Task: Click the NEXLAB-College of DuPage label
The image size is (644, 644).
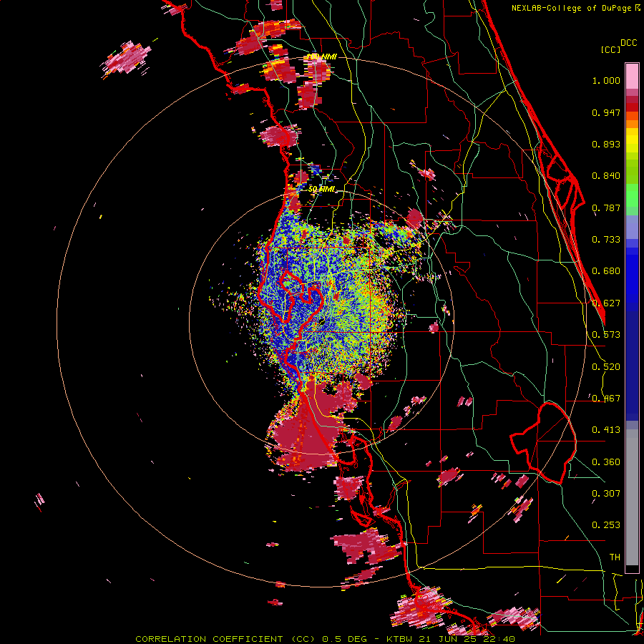Action: [572, 8]
